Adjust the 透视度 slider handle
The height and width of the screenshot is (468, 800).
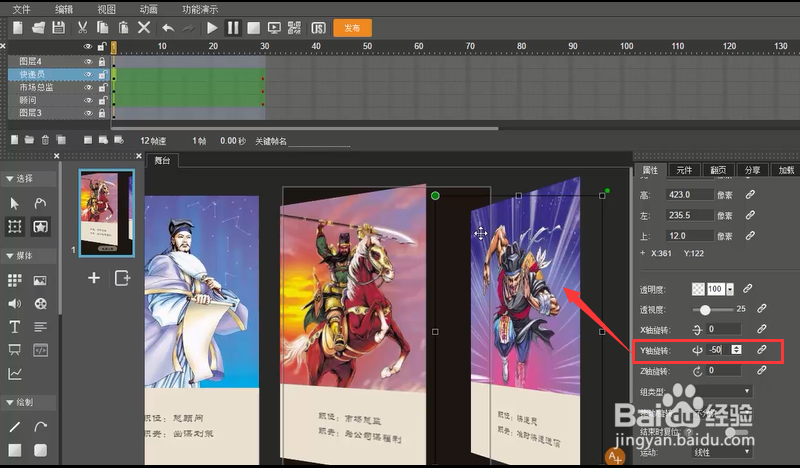coord(705,310)
